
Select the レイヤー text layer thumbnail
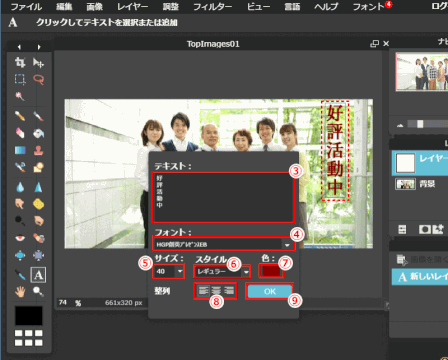(405, 163)
